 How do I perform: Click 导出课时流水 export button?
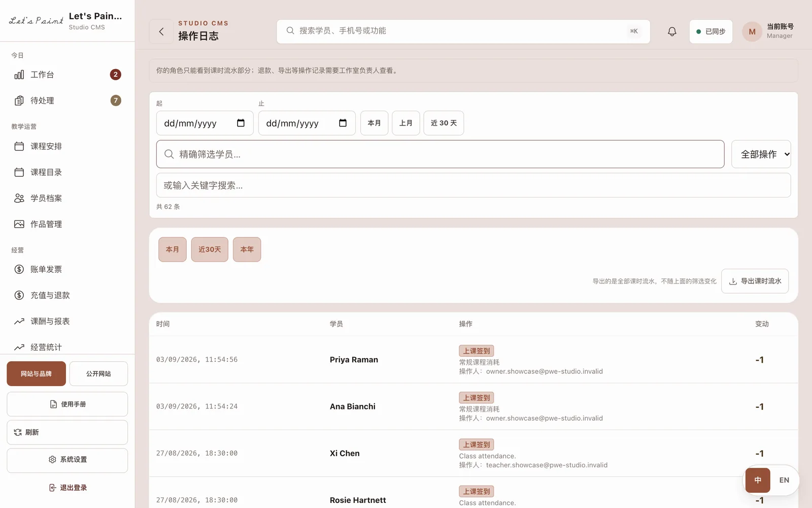[755, 281]
